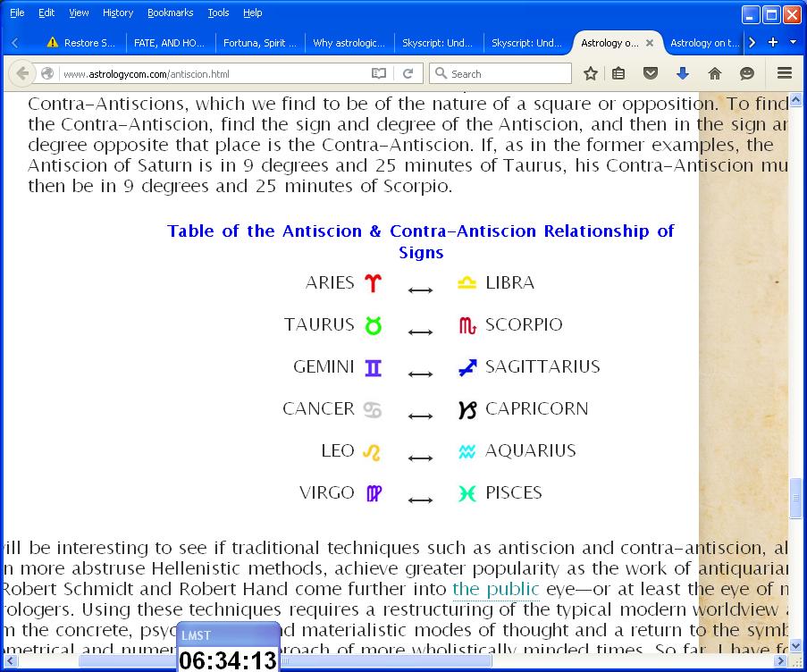The height and width of the screenshot is (672, 807).
Task: Click the green Pisces glyph
Action: point(467,493)
